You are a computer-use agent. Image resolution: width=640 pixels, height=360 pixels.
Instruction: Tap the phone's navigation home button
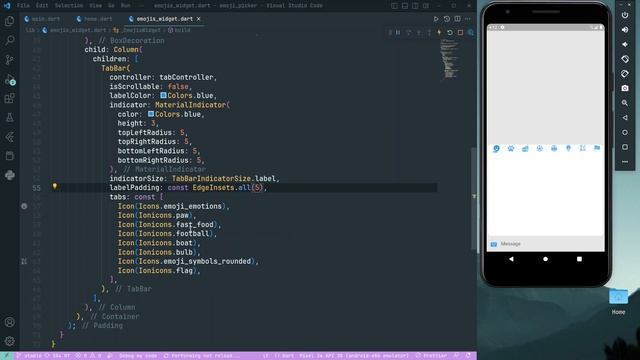pyautogui.click(x=545, y=259)
